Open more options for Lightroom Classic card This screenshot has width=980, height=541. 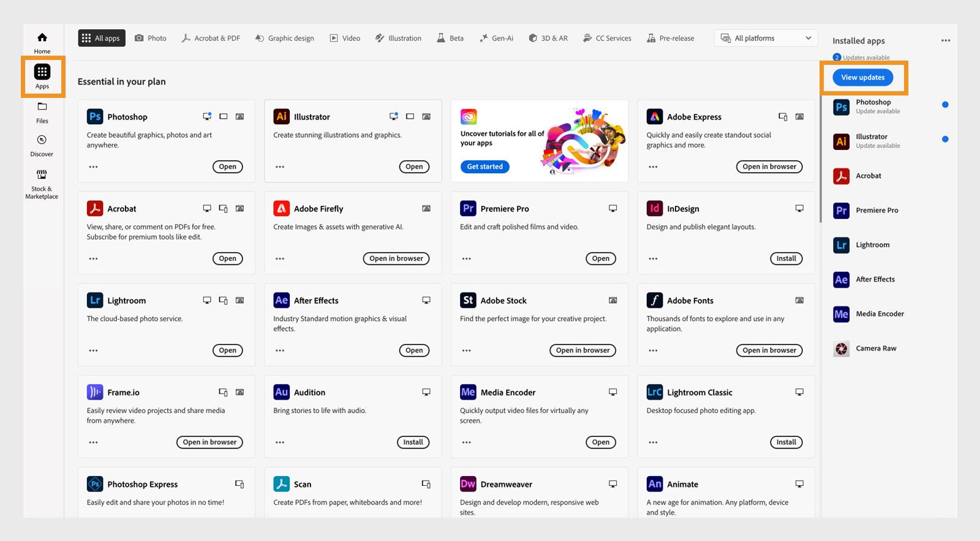pos(653,442)
